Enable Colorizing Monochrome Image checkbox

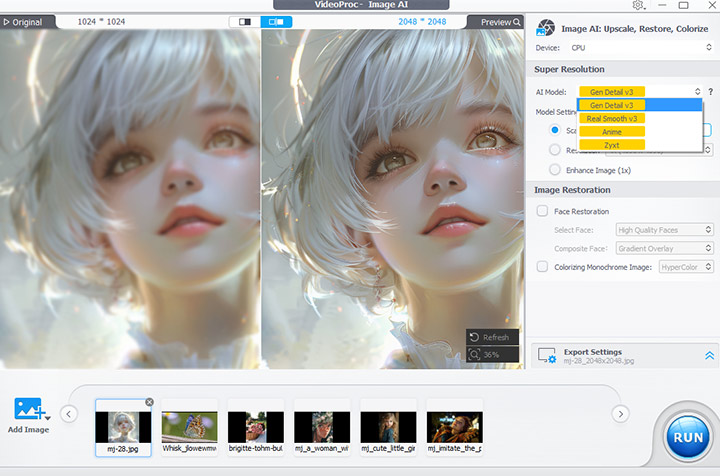[542, 267]
